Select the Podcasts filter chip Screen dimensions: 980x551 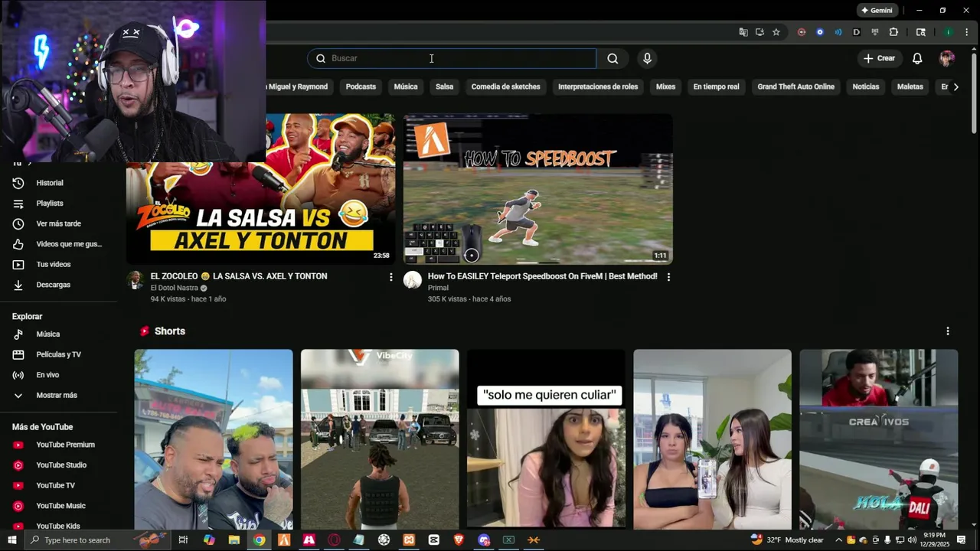[x=361, y=86]
